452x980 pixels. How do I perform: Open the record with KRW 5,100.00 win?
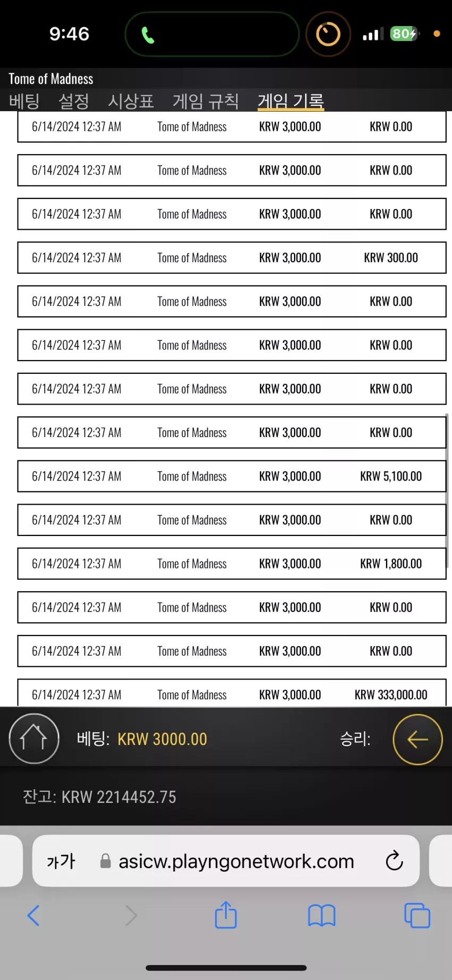232,476
